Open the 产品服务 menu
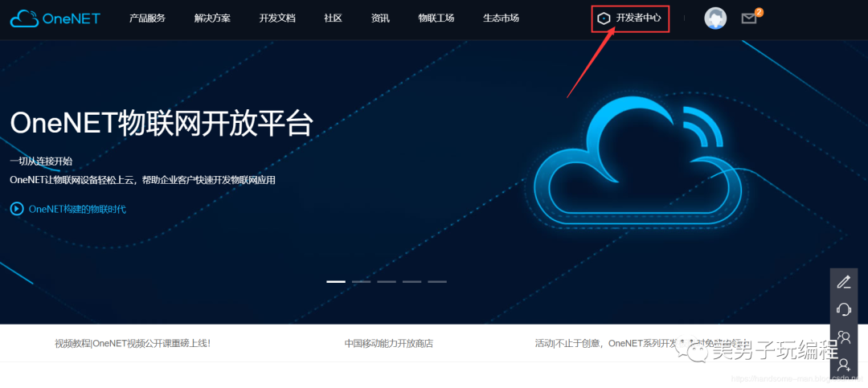 [x=147, y=18]
